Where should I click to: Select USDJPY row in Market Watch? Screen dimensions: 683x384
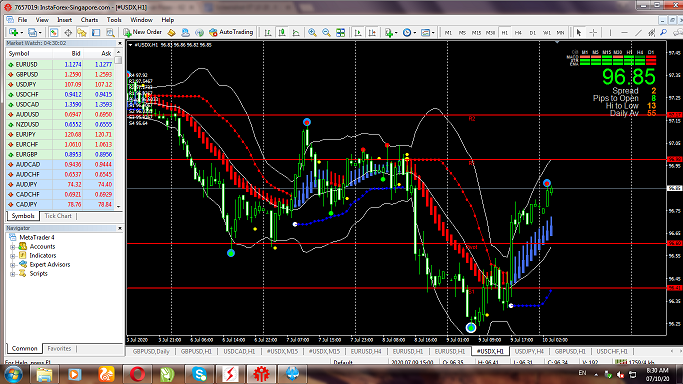60,84
